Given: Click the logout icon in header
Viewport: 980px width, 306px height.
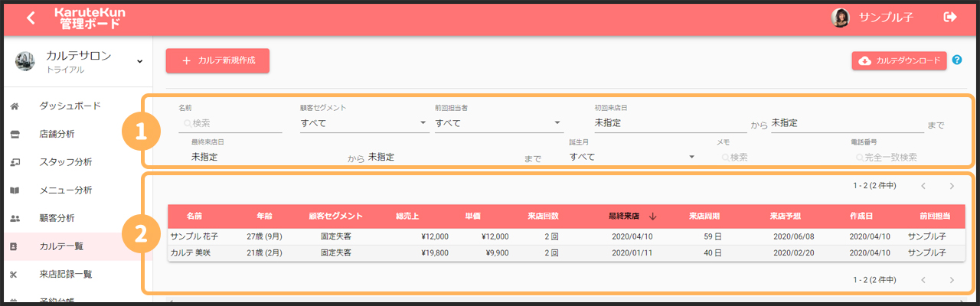Looking at the screenshot, I should click(950, 17).
